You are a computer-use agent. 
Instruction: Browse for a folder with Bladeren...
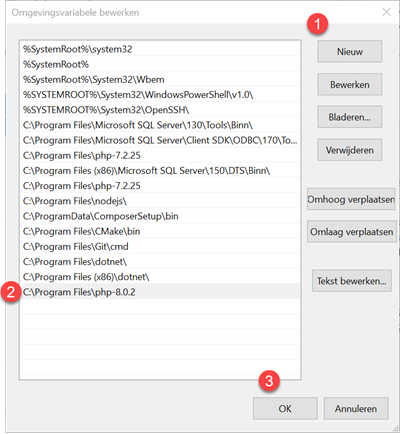pyautogui.click(x=350, y=117)
